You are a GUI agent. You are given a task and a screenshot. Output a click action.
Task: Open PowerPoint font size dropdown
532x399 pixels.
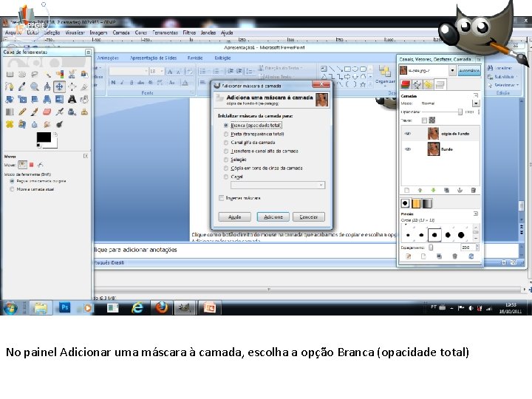[162, 71]
